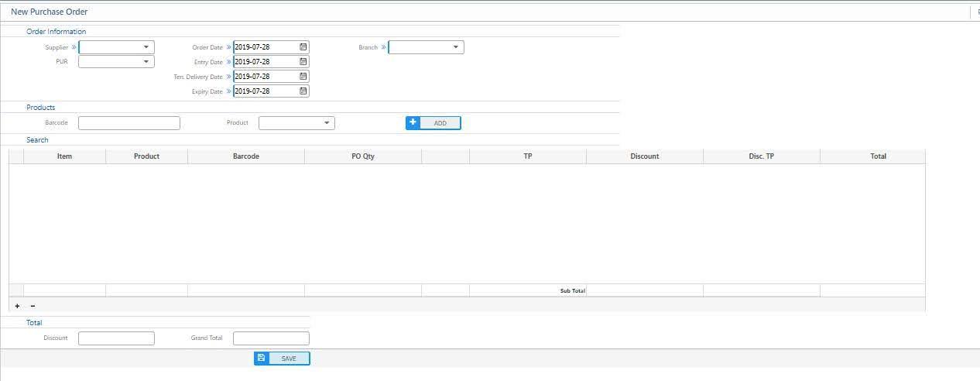Click the PO Qty column header
This screenshot has height=381, width=980.
pyautogui.click(x=363, y=156)
